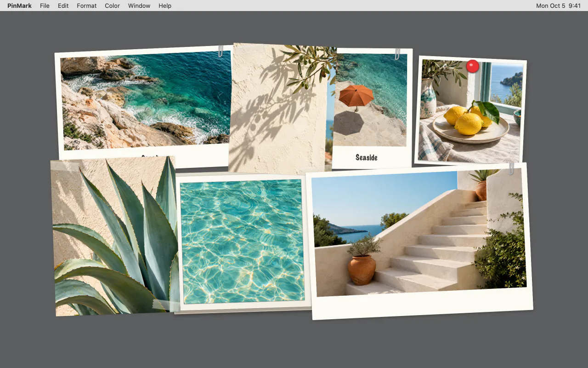Open the Format menu
This screenshot has height=368, width=588.
87,6
